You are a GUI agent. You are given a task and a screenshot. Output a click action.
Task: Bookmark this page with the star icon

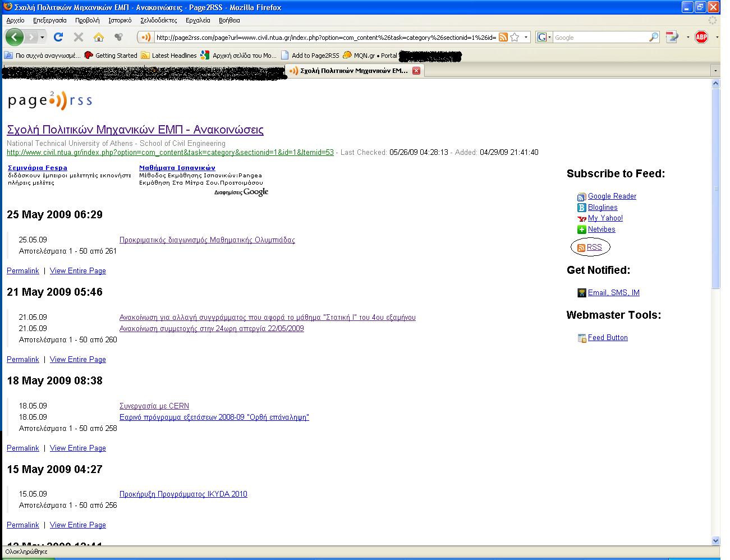click(x=515, y=38)
